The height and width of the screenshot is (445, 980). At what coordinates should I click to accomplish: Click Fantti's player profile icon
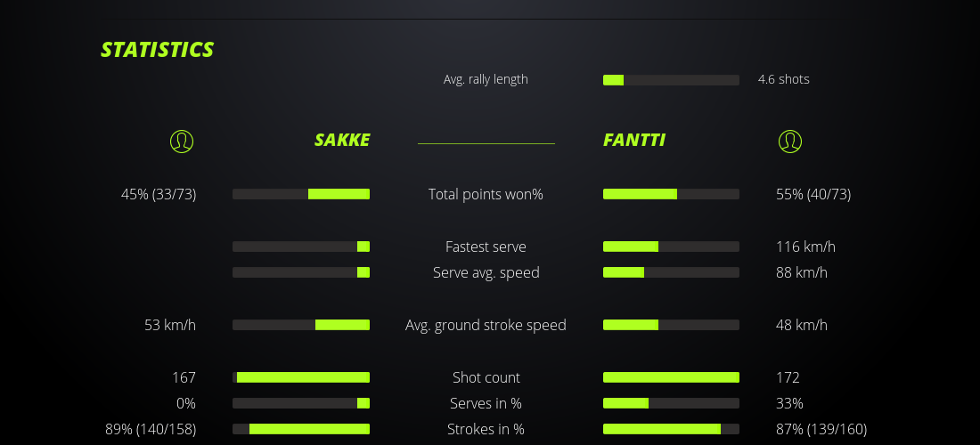coord(790,141)
